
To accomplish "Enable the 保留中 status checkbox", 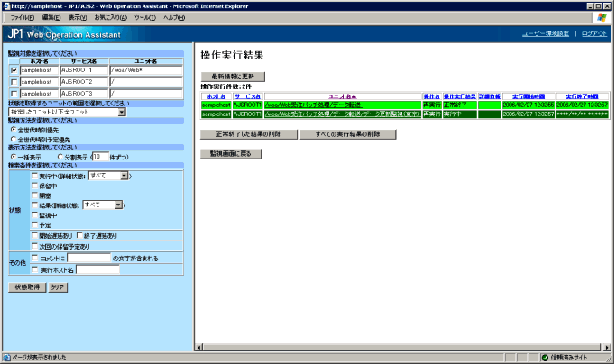I will coord(35,187).
